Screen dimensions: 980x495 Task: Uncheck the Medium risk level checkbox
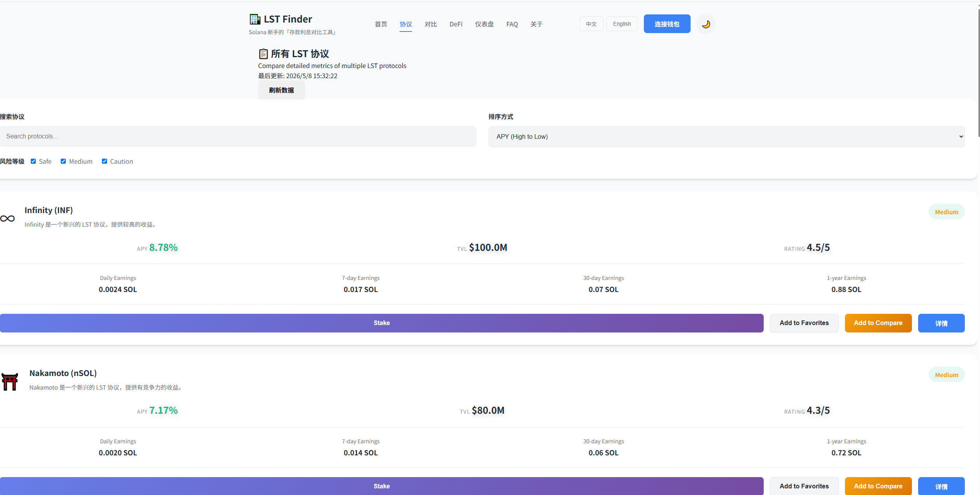(x=63, y=161)
